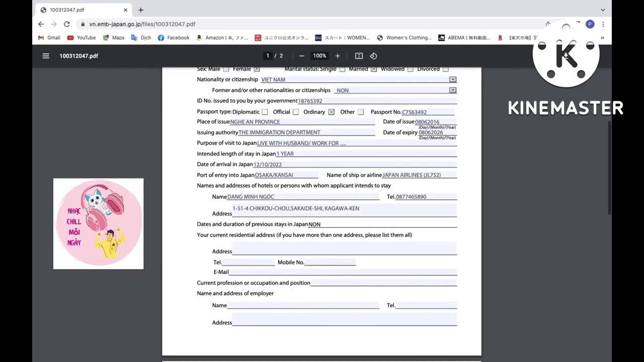
Task: Toggle the Ordinary passport checkbox
Action: pos(331,112)
